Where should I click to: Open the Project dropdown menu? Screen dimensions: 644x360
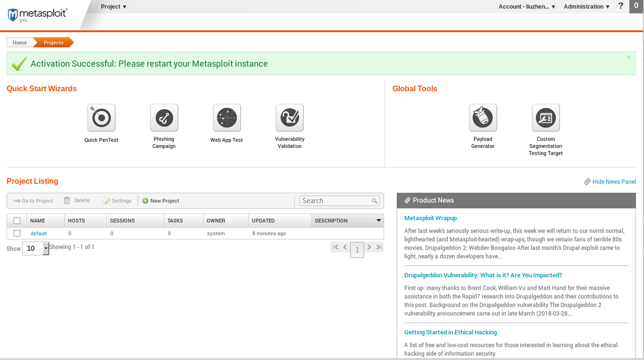click(114, 7)
